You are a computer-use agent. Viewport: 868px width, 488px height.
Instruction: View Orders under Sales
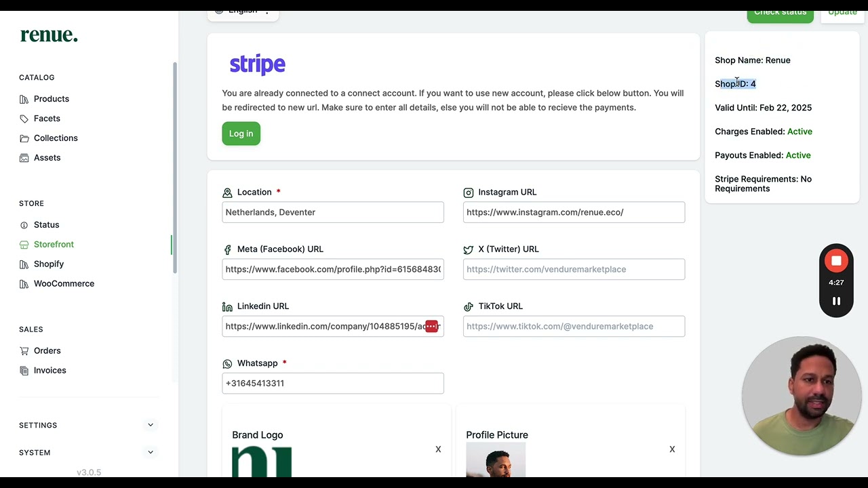(x=47, y=351)
